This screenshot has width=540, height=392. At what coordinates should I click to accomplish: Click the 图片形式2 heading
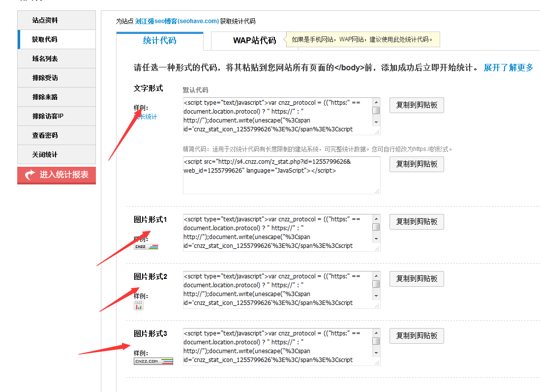pyautogui.click(x=150, y=276)
